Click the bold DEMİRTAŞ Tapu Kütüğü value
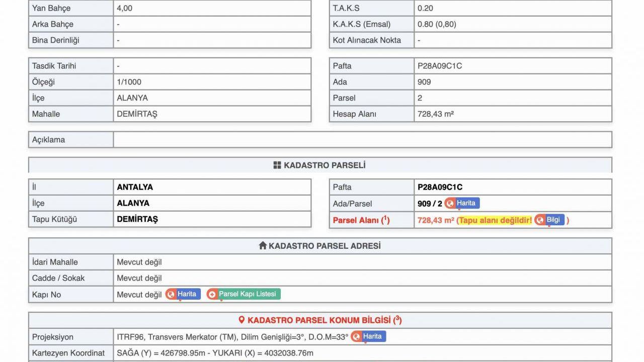This screenshot has height=362, width=644. point(137,219)
